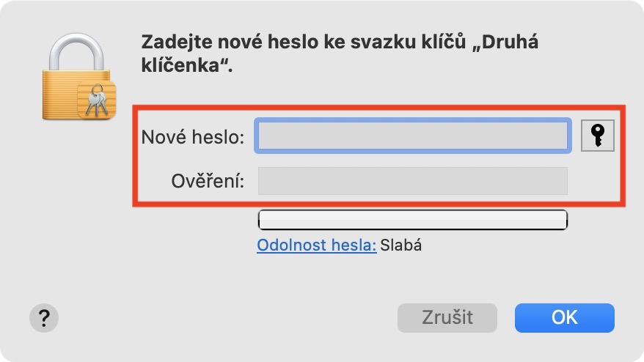The width and height of the screenshot is (644, 362).
Task: Click the question mark help button
Action: tap(44, 317)
